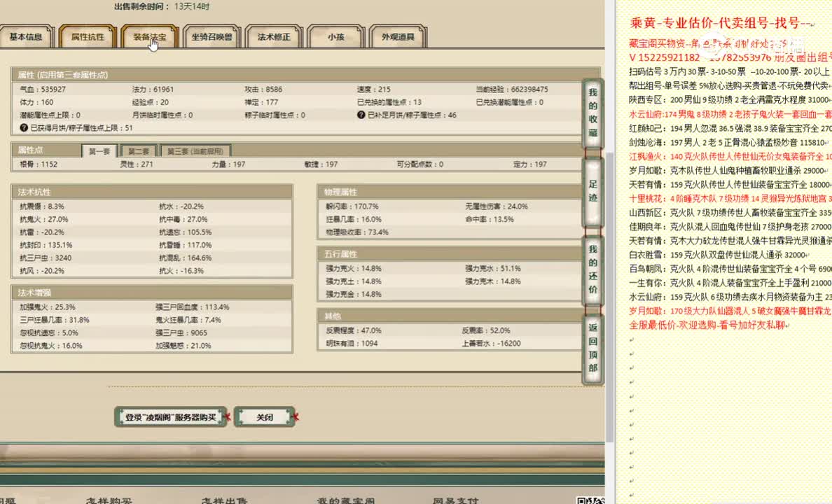Select the 坐骑召唤兽 tab

(212, 36)
